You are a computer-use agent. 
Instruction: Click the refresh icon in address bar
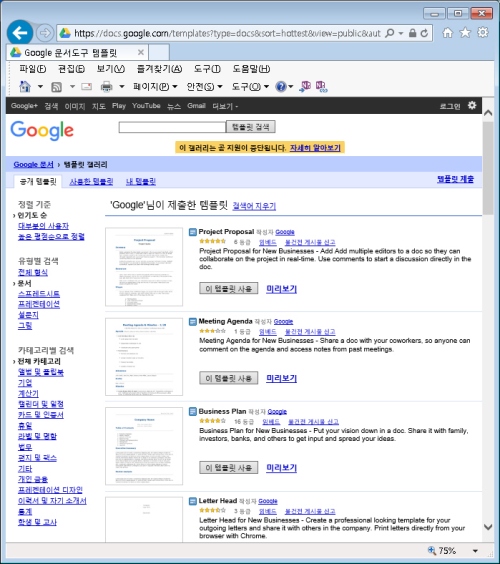click(424, 33)
